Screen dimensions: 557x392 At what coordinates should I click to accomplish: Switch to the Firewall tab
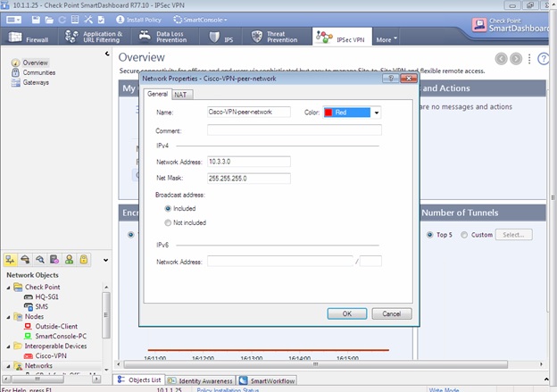(29, 37)
